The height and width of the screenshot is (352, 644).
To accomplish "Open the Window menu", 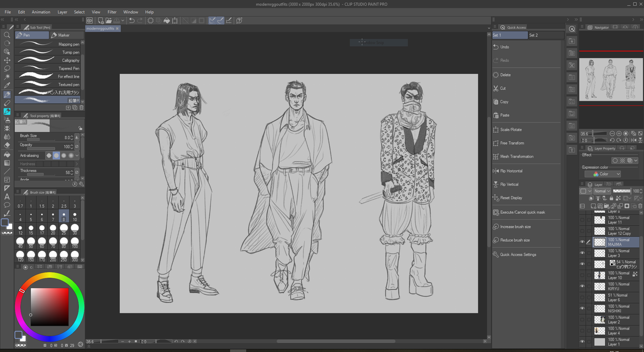I will 130,12.
